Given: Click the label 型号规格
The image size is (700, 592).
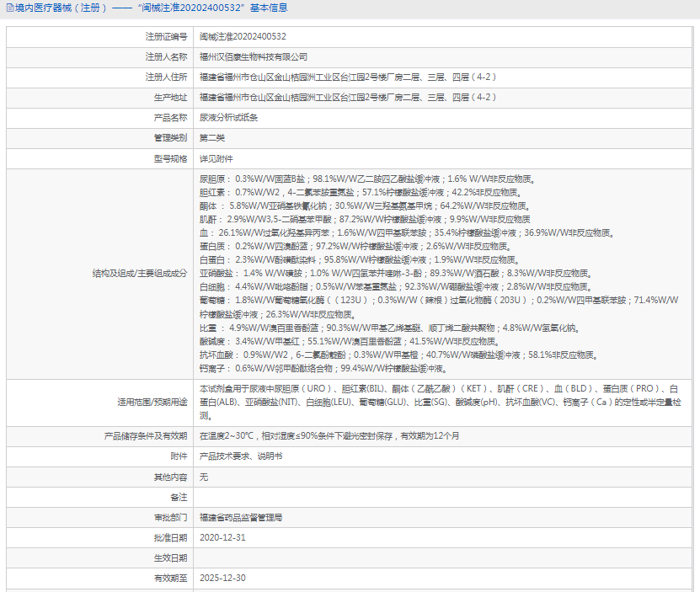Looking at the screenshot, I should click(x=170, y=159).
